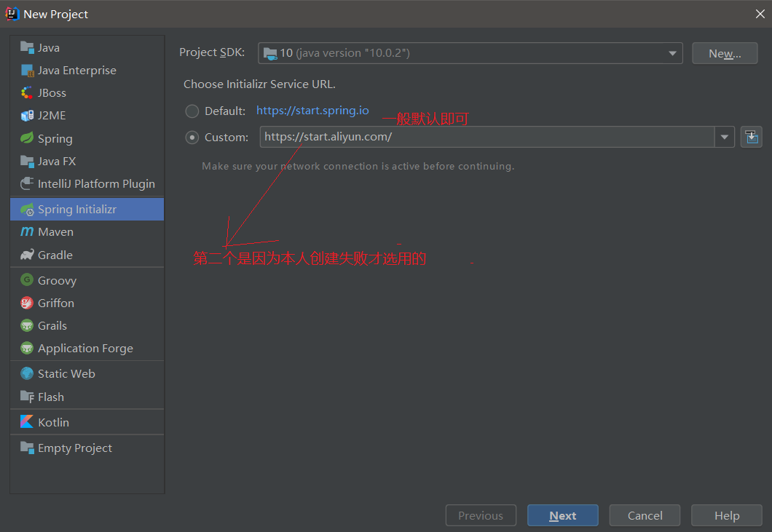This screenshot has width=772, height=532.
Task: Click the Java FX folder icon
Action: (x=27, y=162)
